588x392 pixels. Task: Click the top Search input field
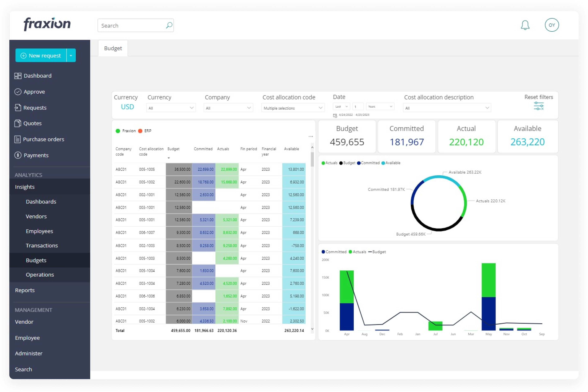click(x=136, y=25)
